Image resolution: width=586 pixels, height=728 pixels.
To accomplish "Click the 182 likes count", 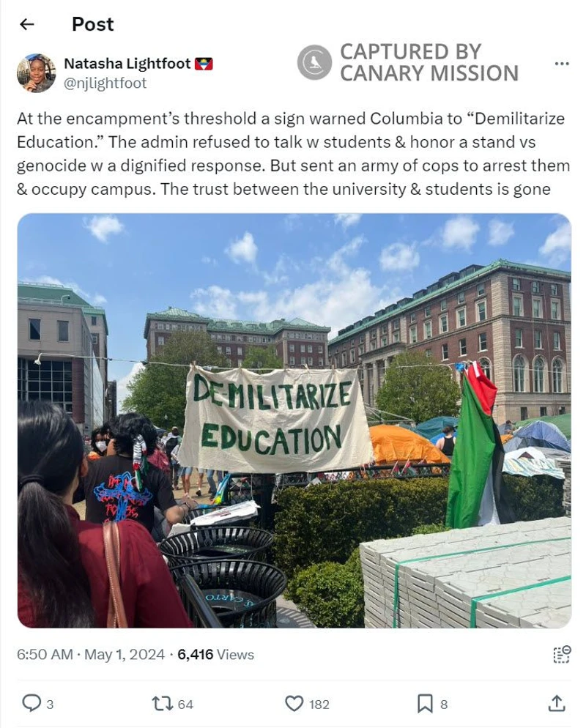I will click(319, 705).
